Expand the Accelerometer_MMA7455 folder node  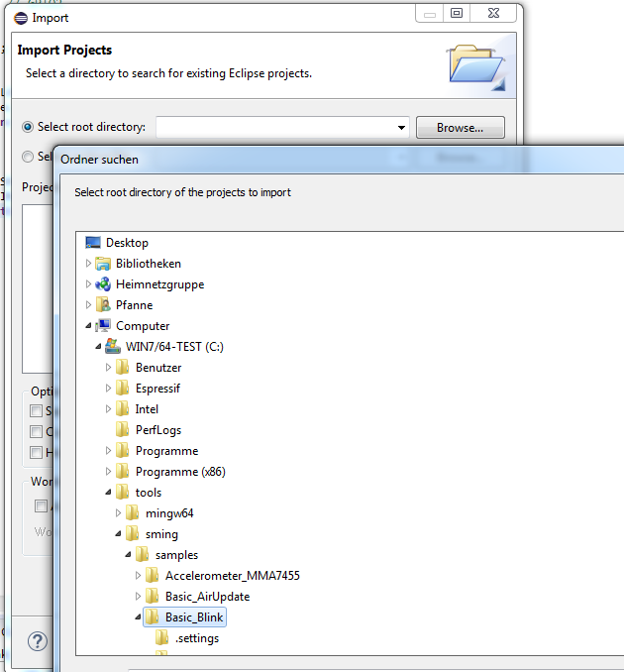click(138, 576)
